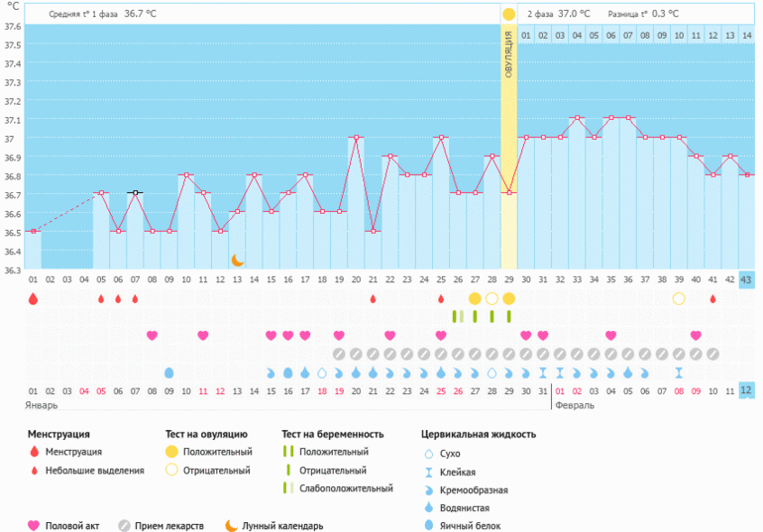Click the pill icon beside Прием лекарств

coord(125,526)
